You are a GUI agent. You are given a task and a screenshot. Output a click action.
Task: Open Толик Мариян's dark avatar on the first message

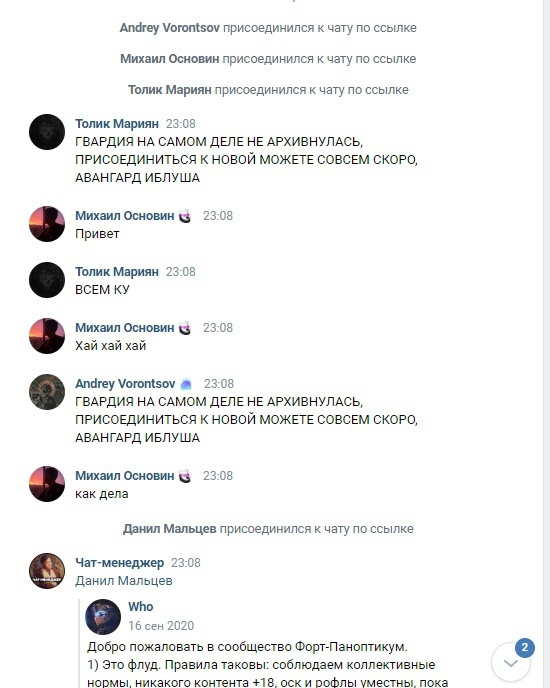(x=47, y=132)
